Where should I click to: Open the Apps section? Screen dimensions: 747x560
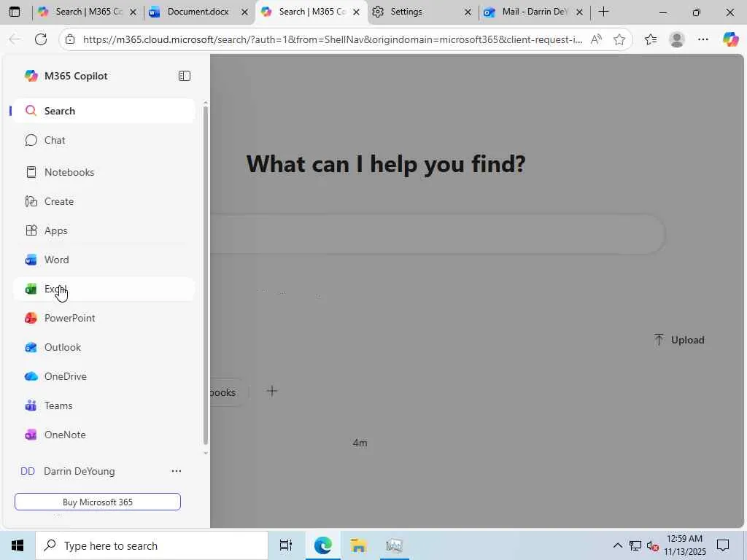(x=104, y=231)
